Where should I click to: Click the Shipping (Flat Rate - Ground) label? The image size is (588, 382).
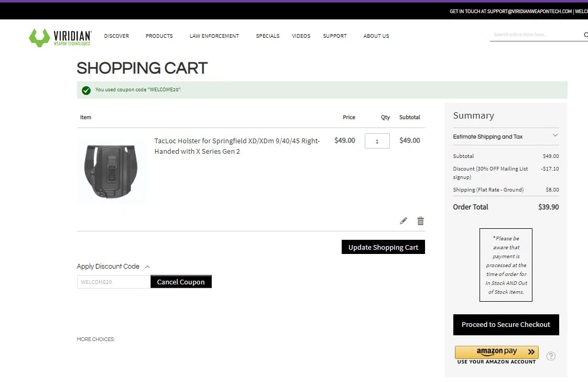(488, 189)
